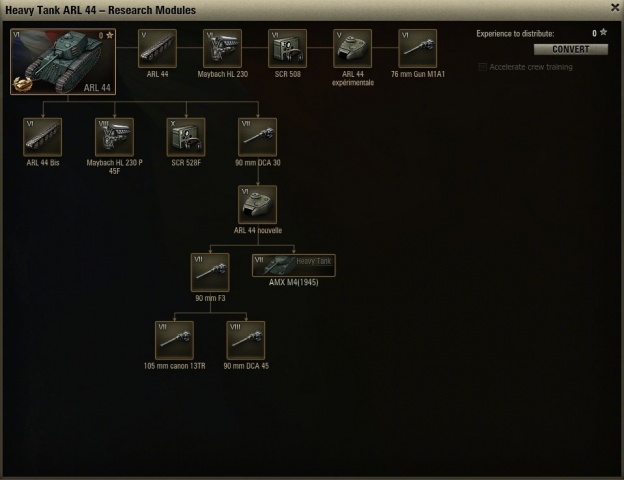Click the 90 mm F3 gun icon

210,273
